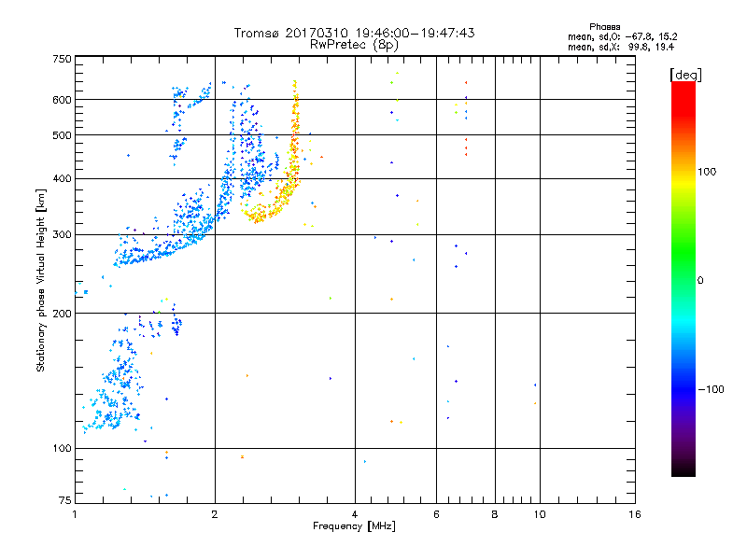This screenshot has width=747, height=560.
Task: Click the color bar label '0'
Action: (700, 281)
